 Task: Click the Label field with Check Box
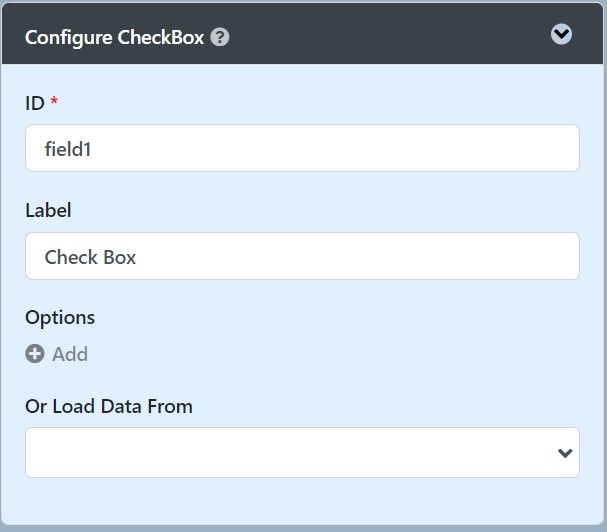(300, 256)
